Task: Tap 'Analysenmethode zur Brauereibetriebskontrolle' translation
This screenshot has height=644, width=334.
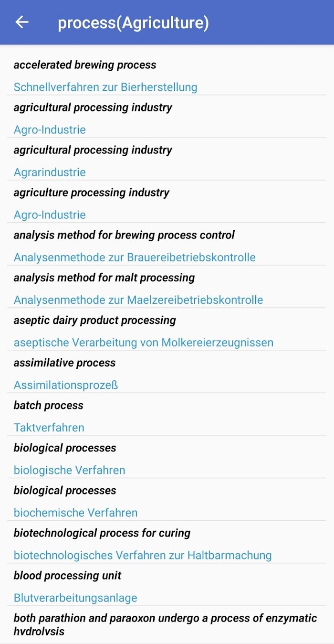Action: (135, 258)
